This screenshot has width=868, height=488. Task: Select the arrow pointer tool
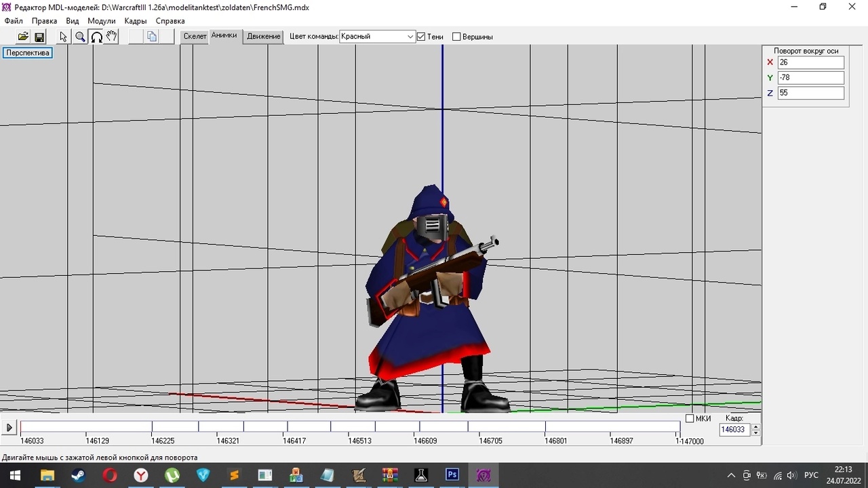[x=64, y=37]
